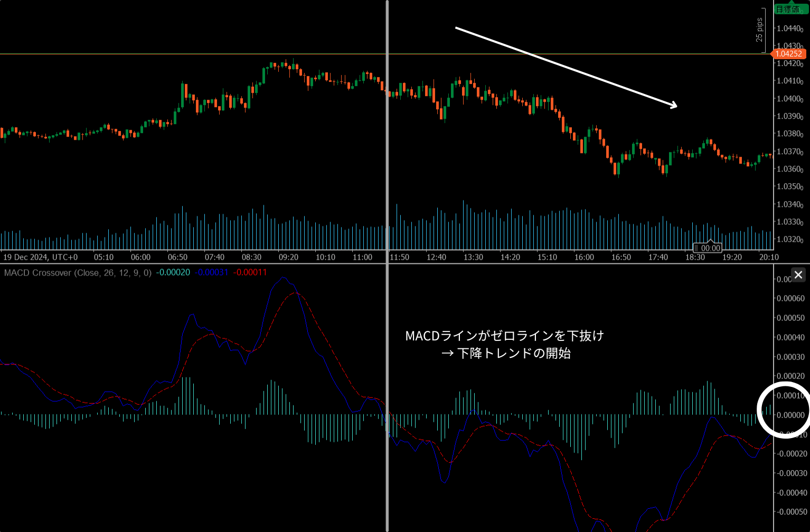Click the cyan -0.00020 histogram value

173,273
